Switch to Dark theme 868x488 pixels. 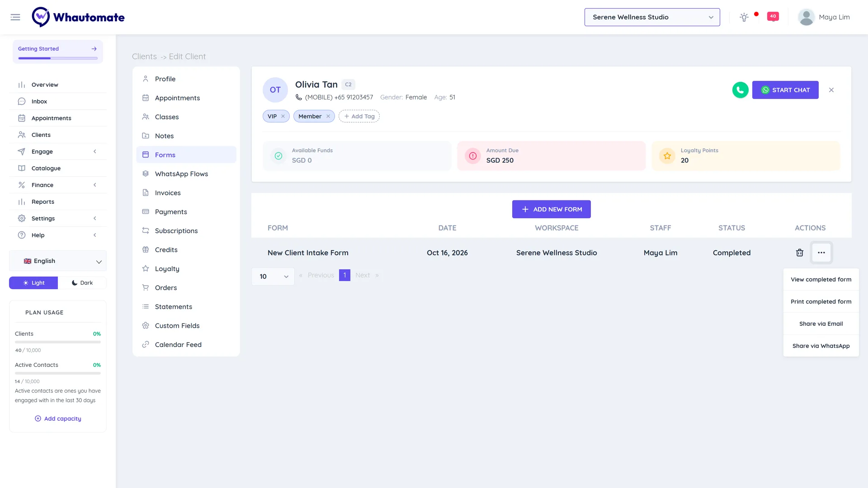pyautogui.click(x=82, y=283)
